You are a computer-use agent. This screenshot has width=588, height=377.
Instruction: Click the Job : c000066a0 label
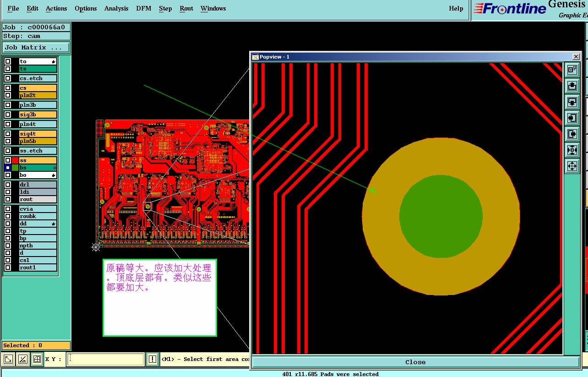(x=37, y=27)
